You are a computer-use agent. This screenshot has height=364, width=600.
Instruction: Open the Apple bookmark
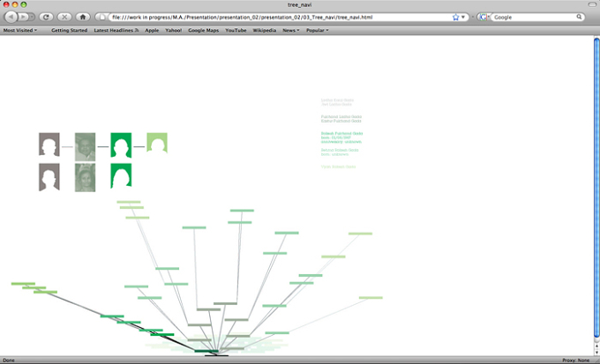(x=152, y=30)
